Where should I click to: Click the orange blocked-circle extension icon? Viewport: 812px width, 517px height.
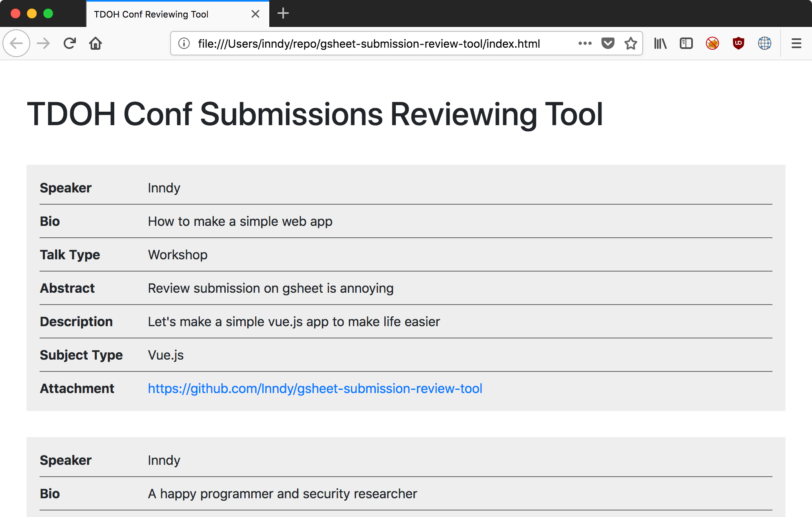[x=712, y=43]
